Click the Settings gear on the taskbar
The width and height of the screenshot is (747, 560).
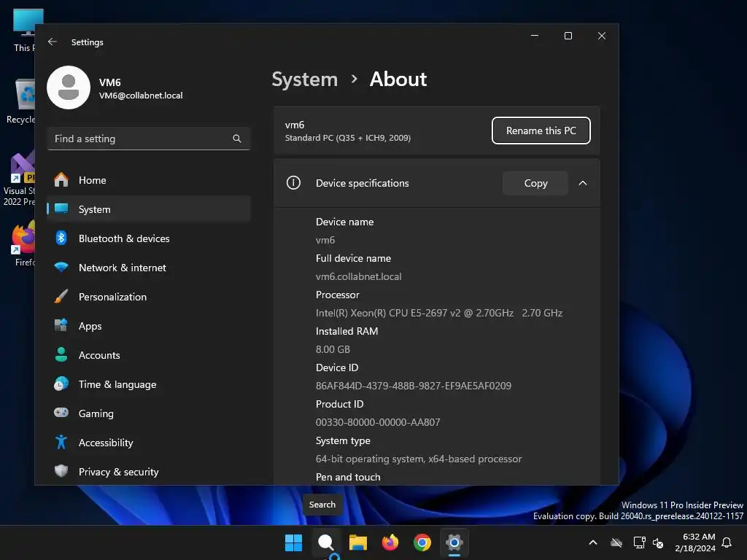click(x=454, y=542)
